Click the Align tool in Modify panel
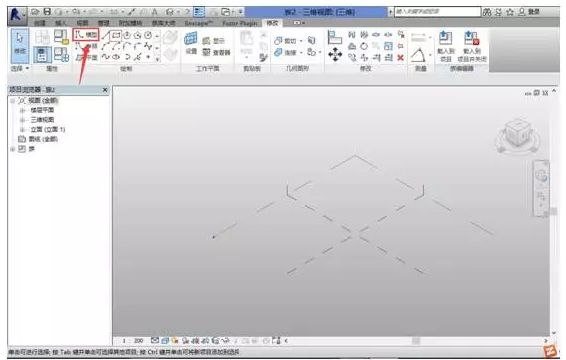This screenshot has width=566, height=360. pyautogui.click(x=335, y=38)
